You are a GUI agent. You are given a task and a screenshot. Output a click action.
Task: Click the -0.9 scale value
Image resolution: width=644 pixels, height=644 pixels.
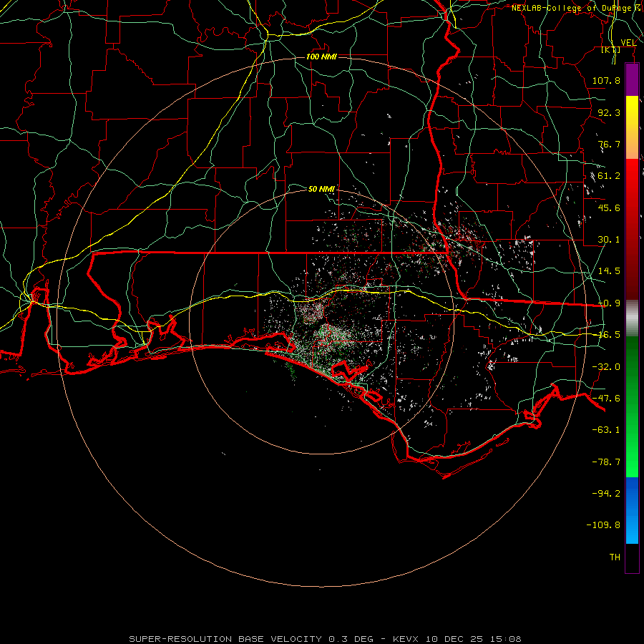coord(609,303)
